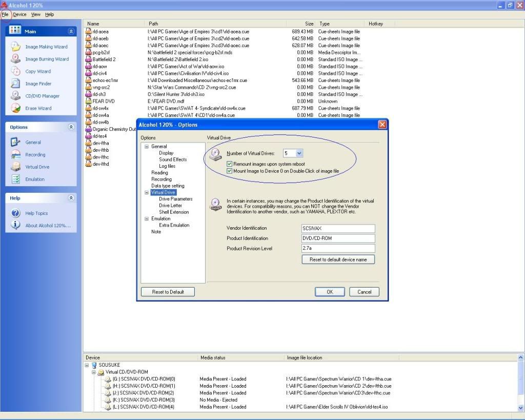Uncheck Mount Image to Device 0 checkbox
The image size is (525, 420).
pos(230,171)
